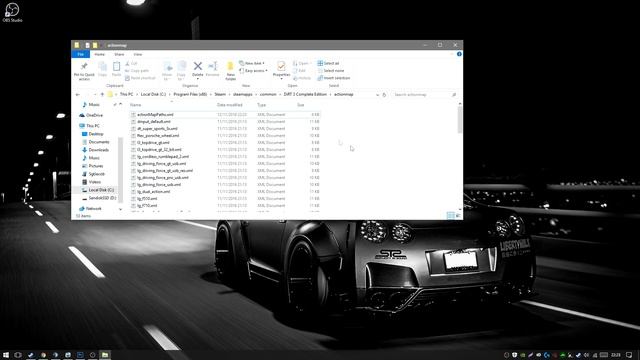Image resolution: width=640 pixels, height=360 pixels.
Task: Open the Move to dropdown
Action: (x=167, y=70)
